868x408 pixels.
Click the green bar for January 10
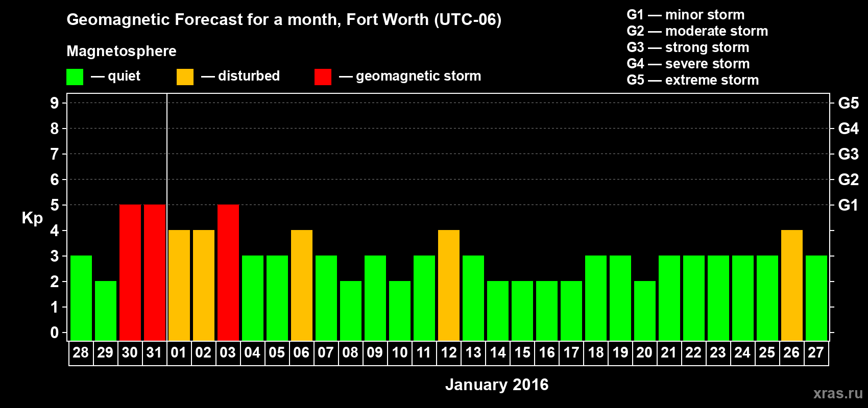(x=400, y=311)
